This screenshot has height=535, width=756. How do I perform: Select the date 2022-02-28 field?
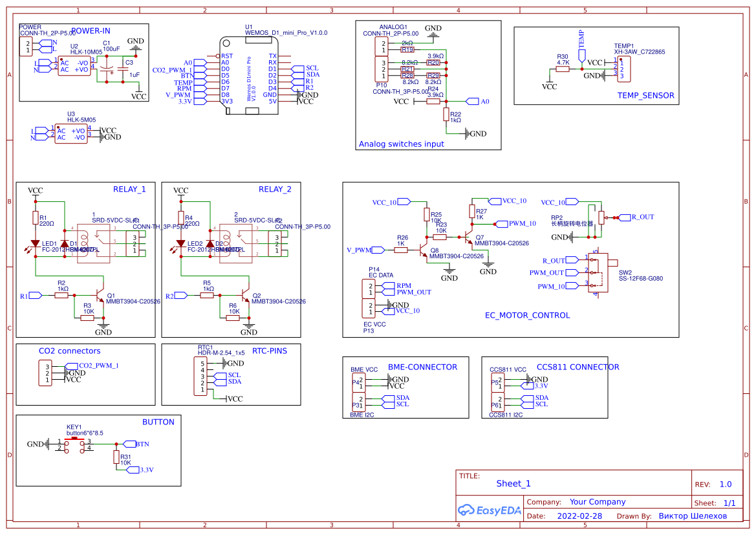pos(579,516)
